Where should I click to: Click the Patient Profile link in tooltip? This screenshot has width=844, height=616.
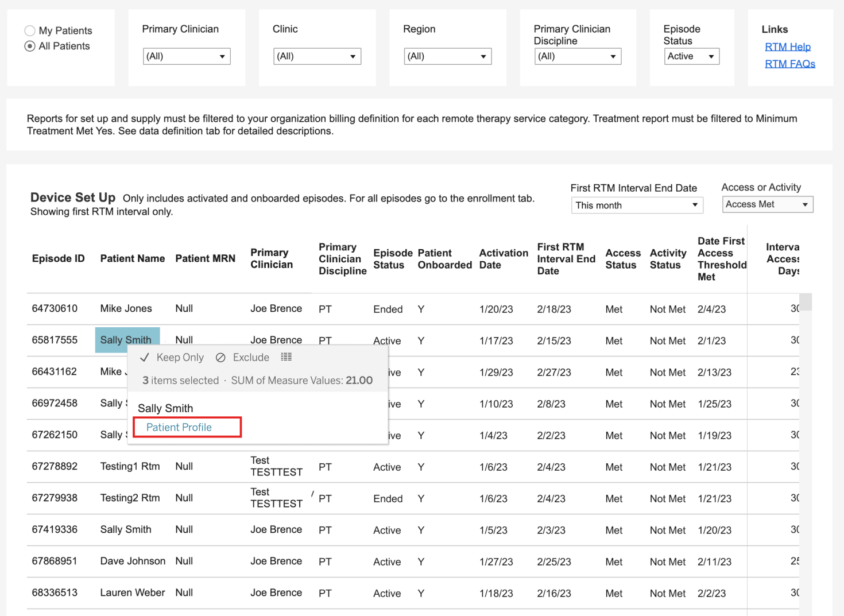click(179, 427)
